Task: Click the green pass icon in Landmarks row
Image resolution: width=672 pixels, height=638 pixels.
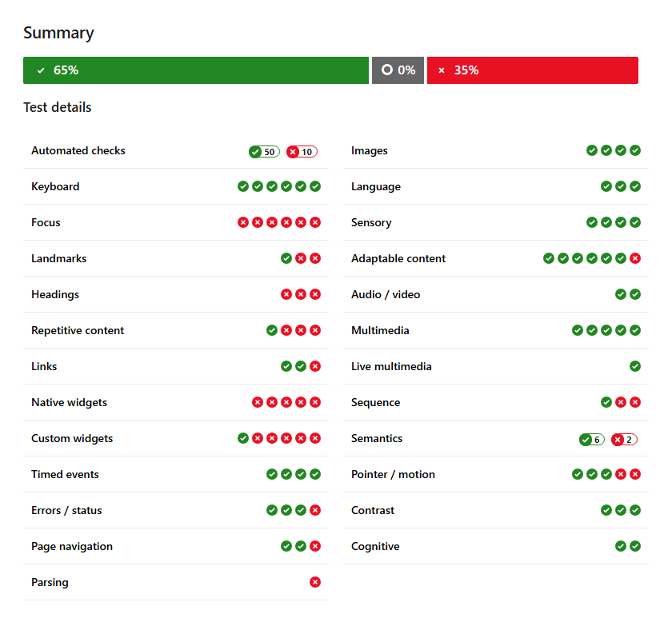Action: pos(286,258)
